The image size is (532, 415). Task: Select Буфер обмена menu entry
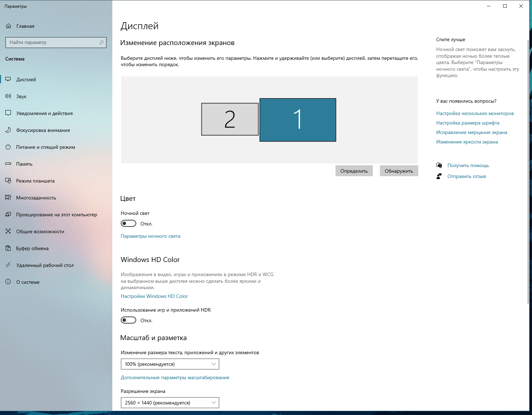coord(56,248)
